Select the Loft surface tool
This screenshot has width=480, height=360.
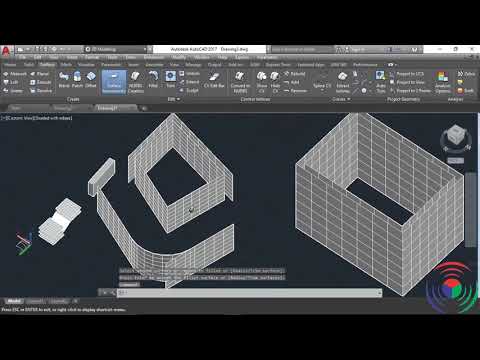pos(11,82)
